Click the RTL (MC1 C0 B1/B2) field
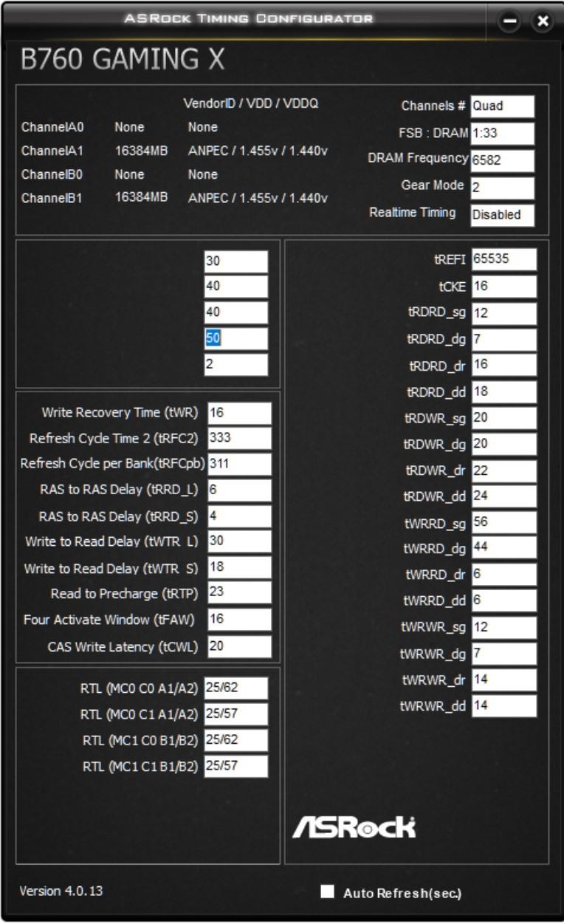Screen dimensions: 564x924 pos(236,740)
